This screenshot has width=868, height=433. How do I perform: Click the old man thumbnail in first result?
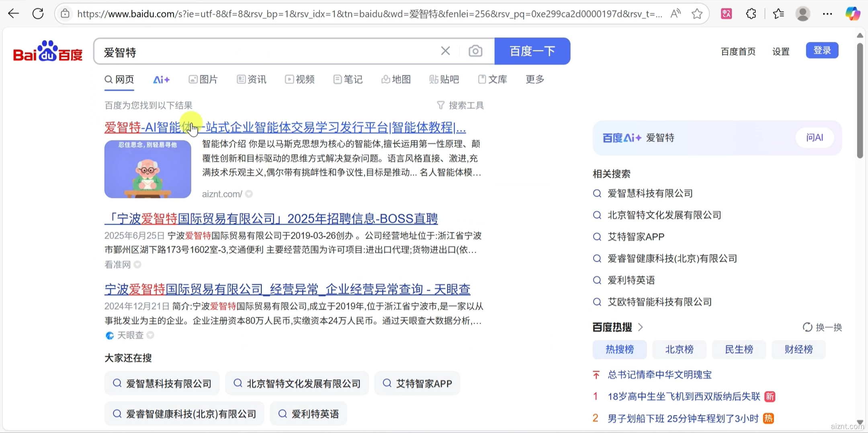[148, 169]
